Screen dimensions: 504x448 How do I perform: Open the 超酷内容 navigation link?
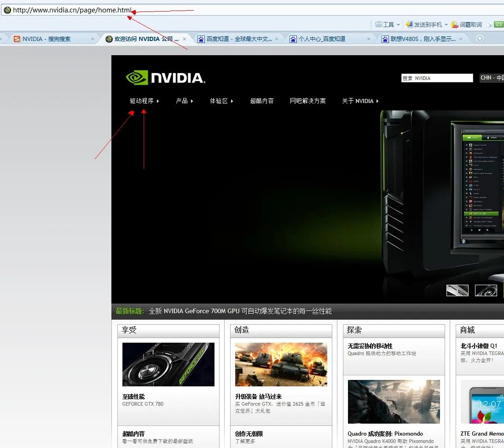point(261,101)
